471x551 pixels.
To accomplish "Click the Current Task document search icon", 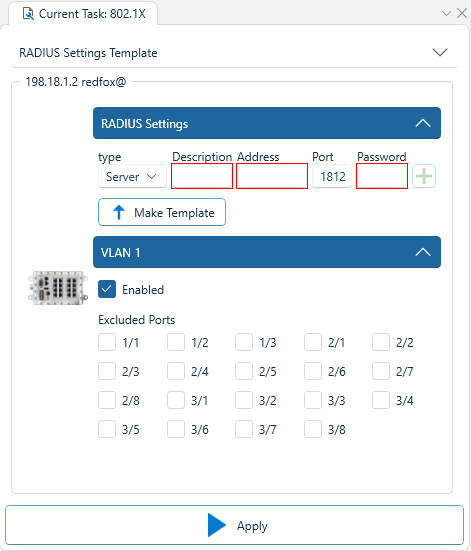I will (x=28, y=14).
